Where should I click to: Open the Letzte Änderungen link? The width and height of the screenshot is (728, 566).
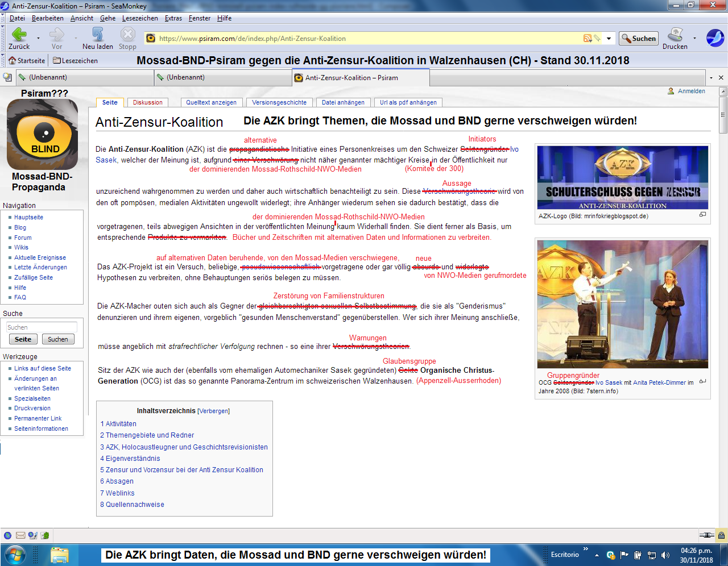41,267
